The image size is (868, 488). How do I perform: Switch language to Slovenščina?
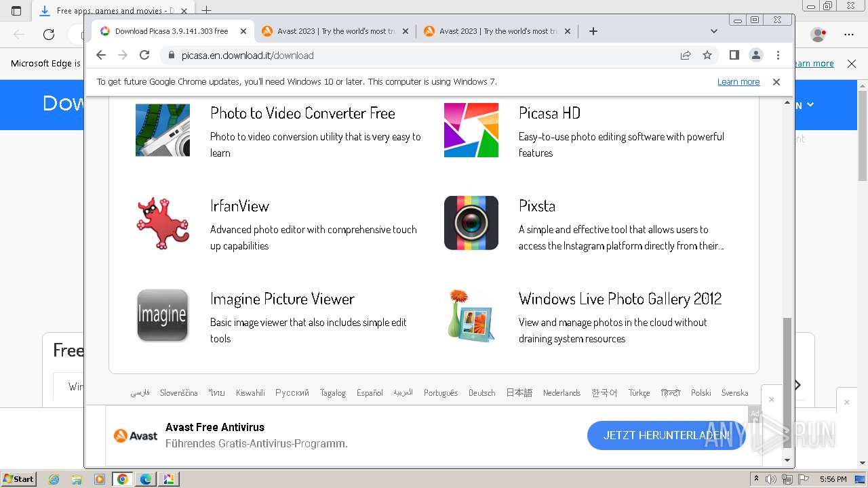(x=179, y=393)
